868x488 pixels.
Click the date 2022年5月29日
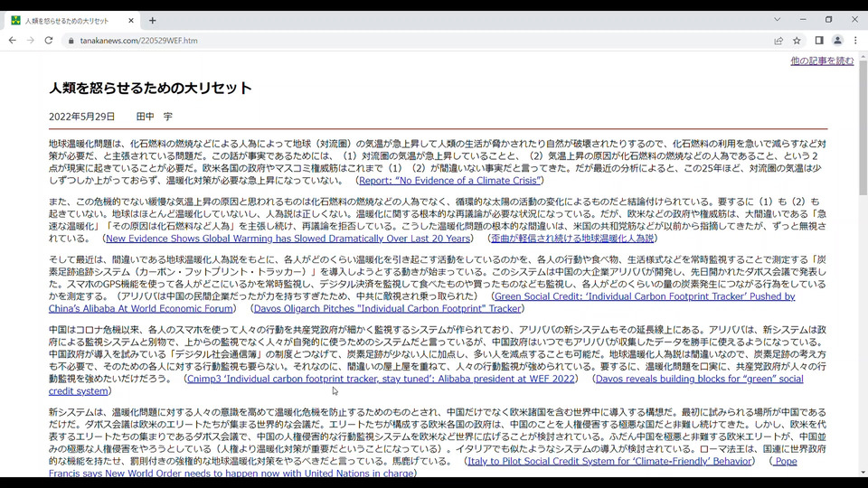tap(81, 117)
